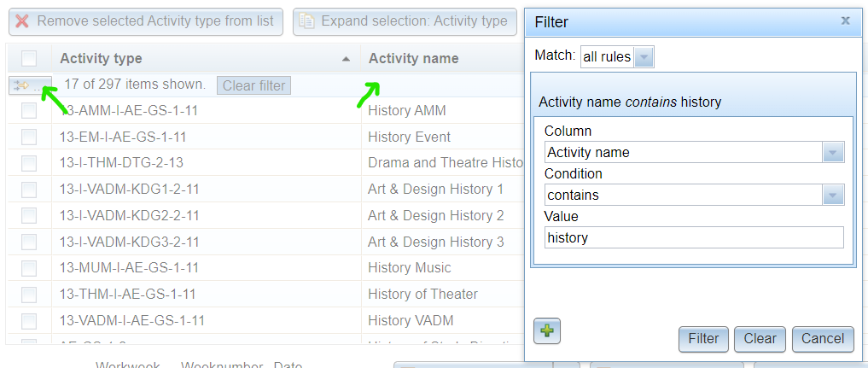
Task: Check the box for 13-I-VADM-KDG3-2-11
Action: pyautogui.click(x=29, y=242)
